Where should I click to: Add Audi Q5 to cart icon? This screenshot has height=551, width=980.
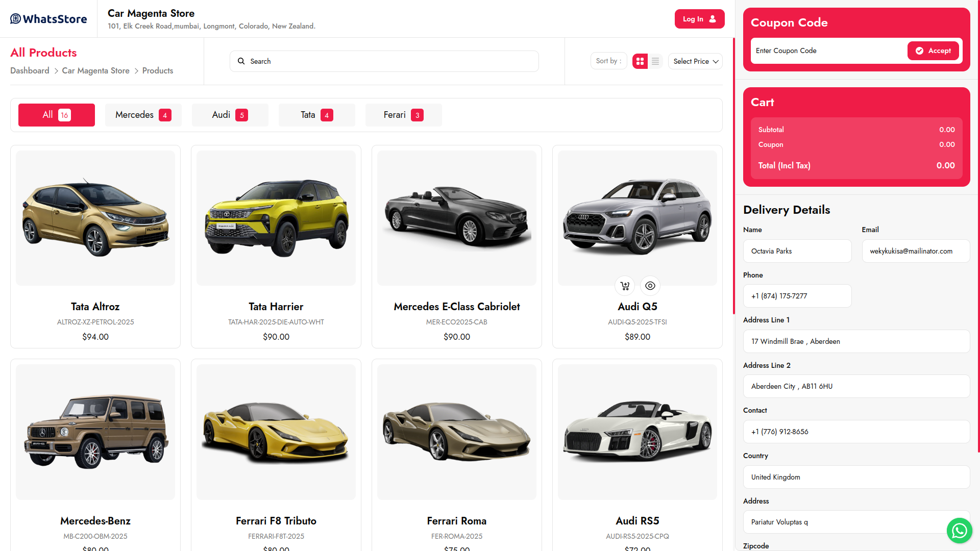point(625,286)
